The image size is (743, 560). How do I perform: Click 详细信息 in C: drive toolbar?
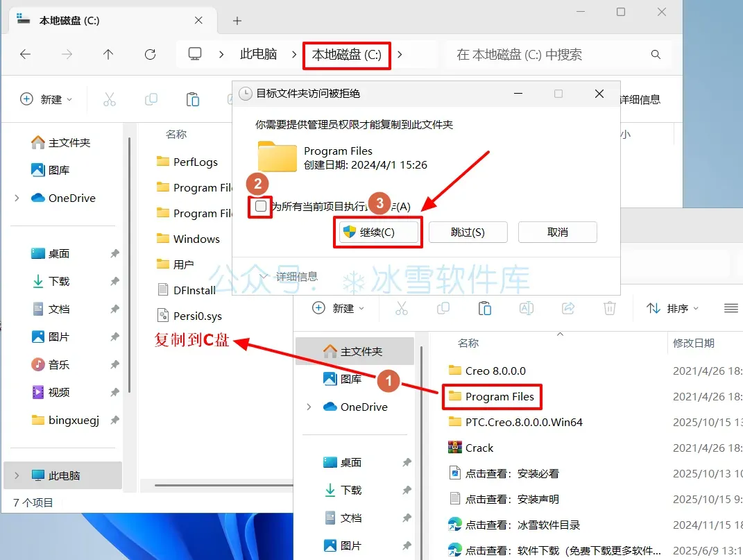tap(640, 99)
